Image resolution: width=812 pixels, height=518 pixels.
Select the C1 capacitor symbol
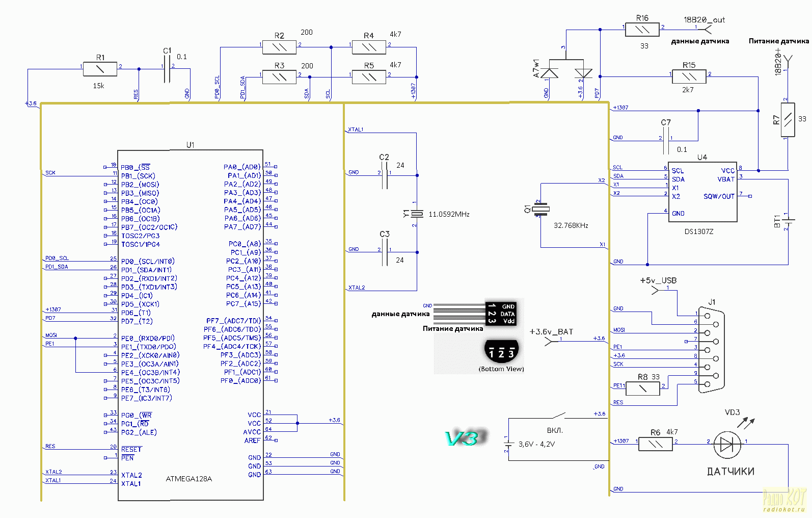167,69
